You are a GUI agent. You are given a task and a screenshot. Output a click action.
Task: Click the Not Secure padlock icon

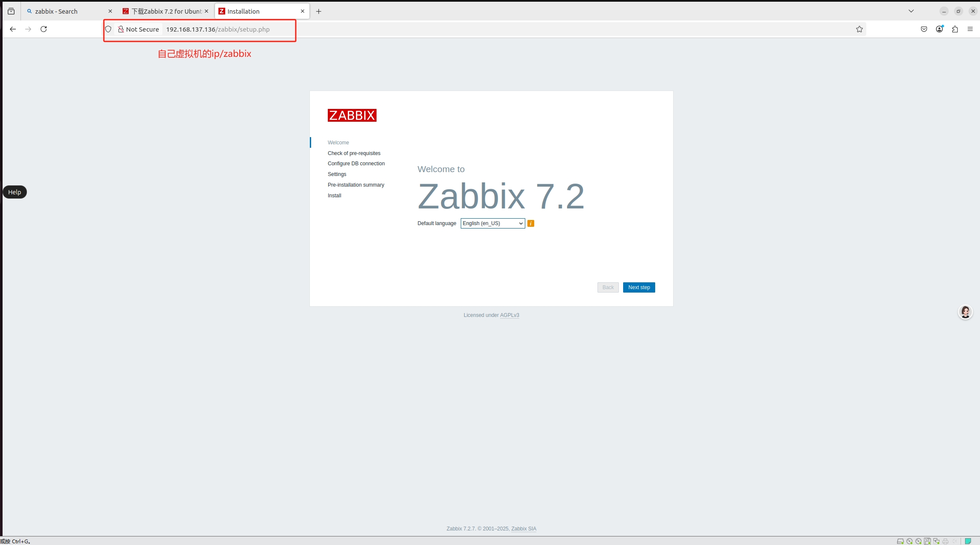point(121,29)
